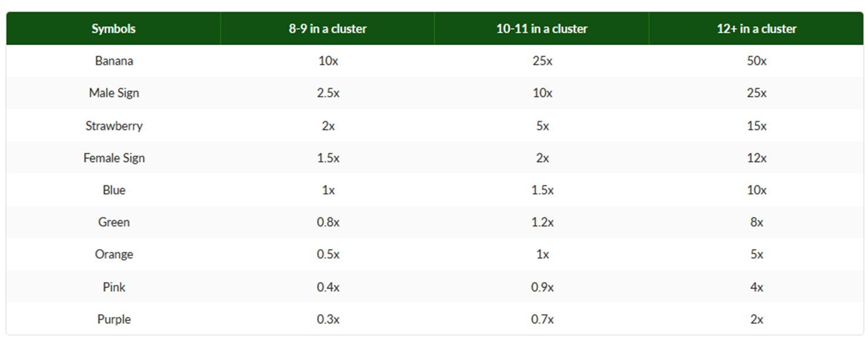Viewport: 868px width, 341px height.
Task: Click Strawberry's 15x payout cell
Action: click(756, 126)
